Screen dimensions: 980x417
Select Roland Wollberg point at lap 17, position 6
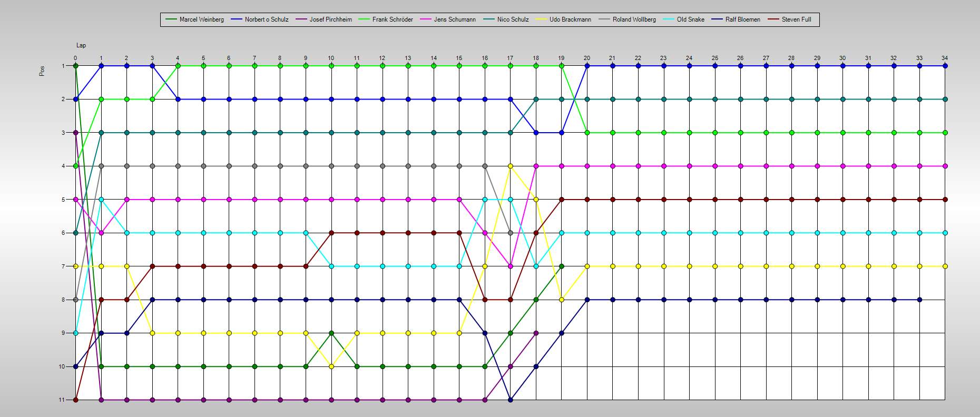pyautogui.click(x=510, y=233)
